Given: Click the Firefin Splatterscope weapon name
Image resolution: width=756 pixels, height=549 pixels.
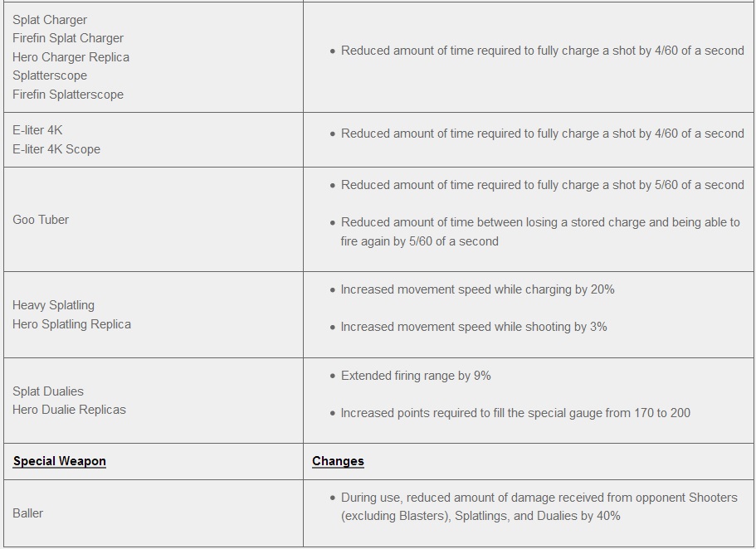Looking at the screenshot, I should (x=68, y=95).
